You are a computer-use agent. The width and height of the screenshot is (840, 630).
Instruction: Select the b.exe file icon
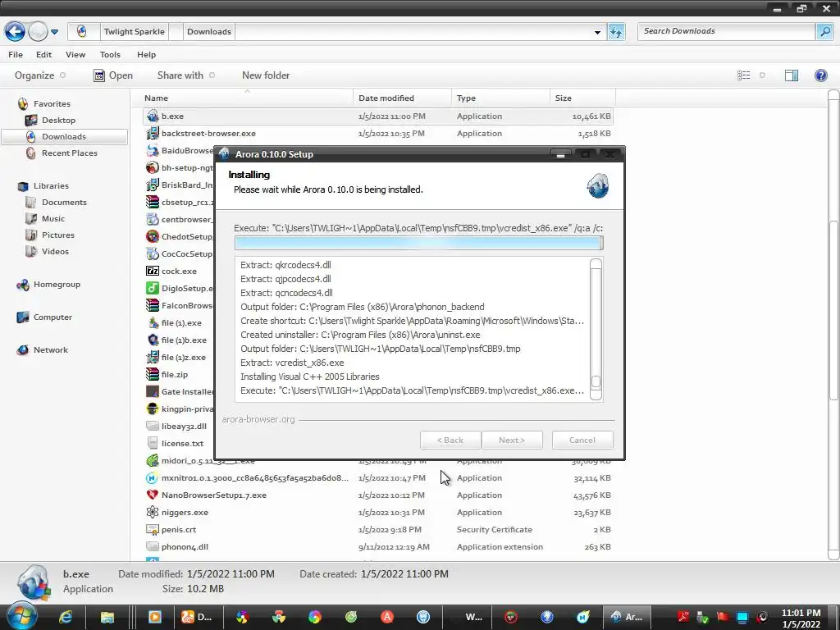point(153,116)
